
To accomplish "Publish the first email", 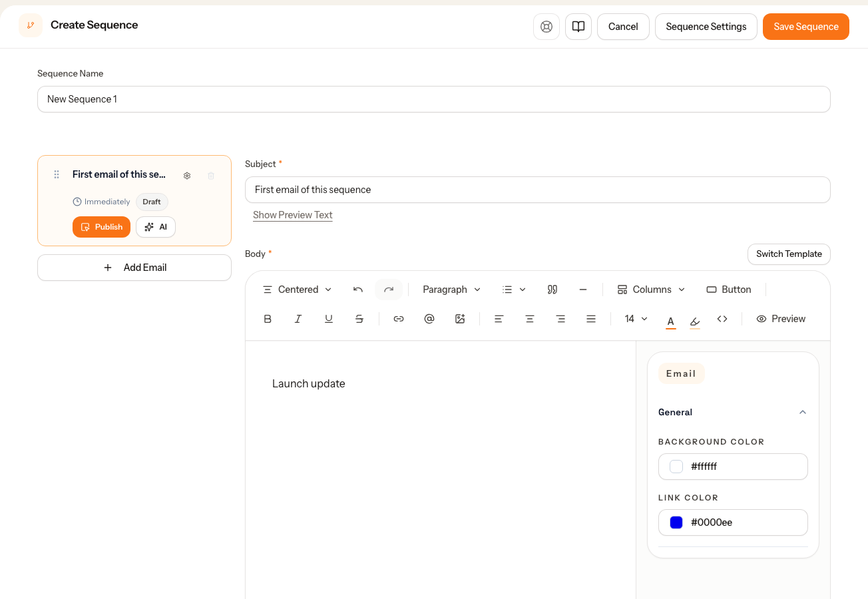I will (101, 227).
